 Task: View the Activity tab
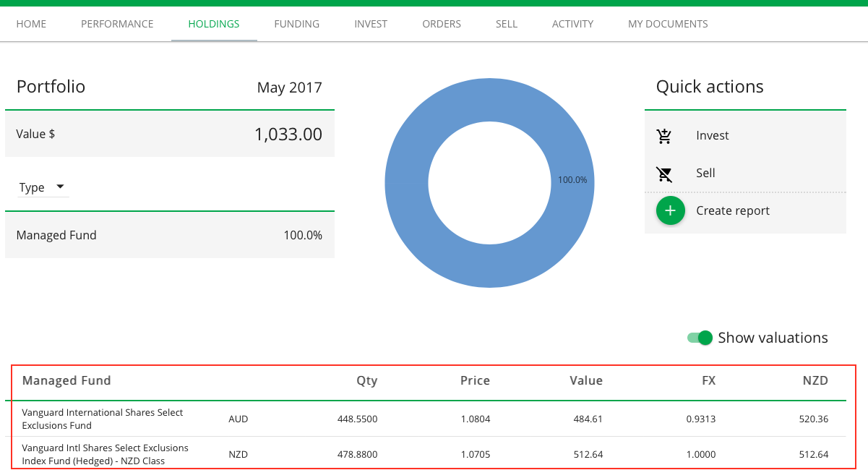pyautogui.click(x=572, y=24)
